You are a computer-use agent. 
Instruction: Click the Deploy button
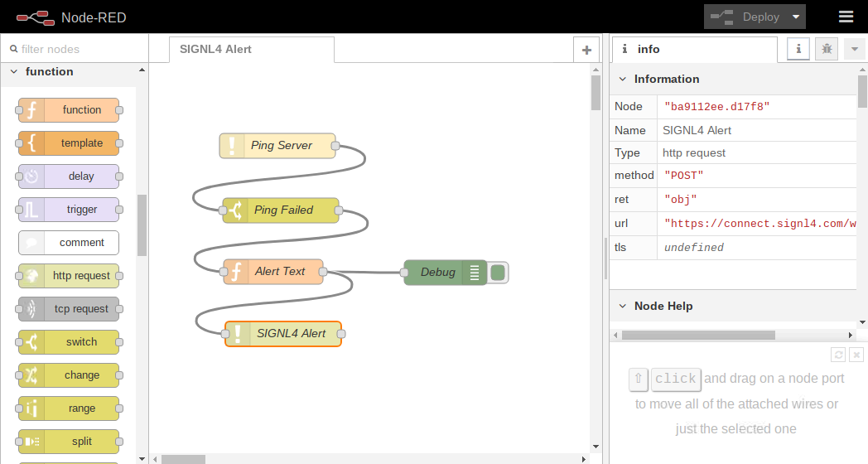click(x=746, y=17)
